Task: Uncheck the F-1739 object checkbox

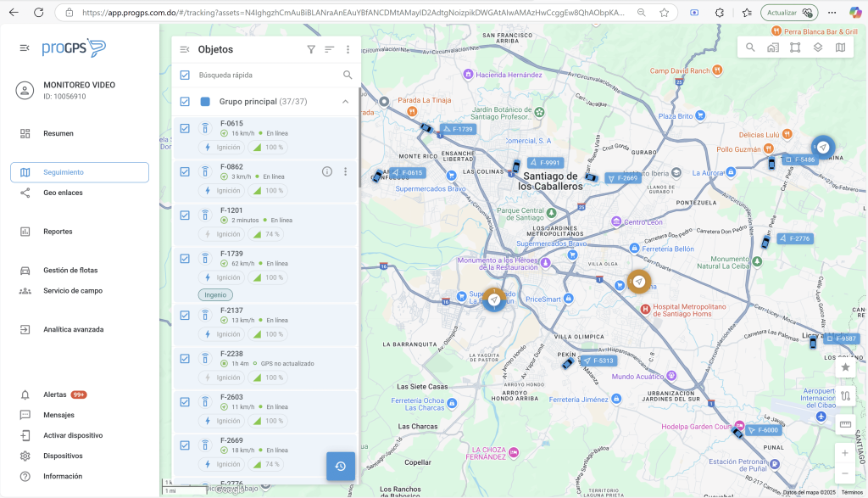Action: tap(185, 258)
